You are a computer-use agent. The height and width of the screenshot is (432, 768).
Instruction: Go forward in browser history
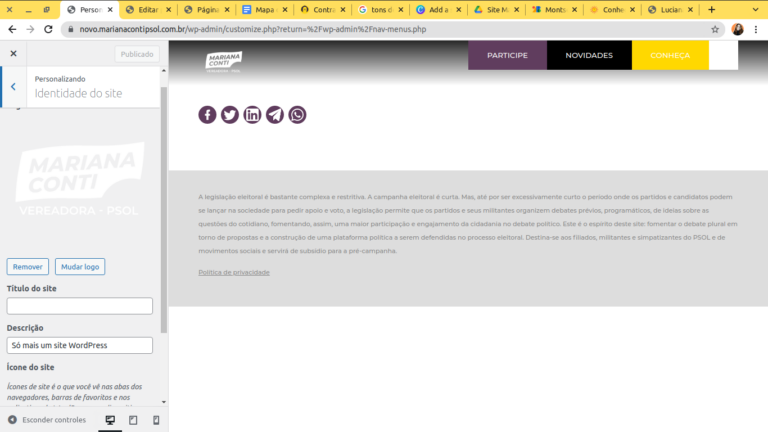[30, 29]
